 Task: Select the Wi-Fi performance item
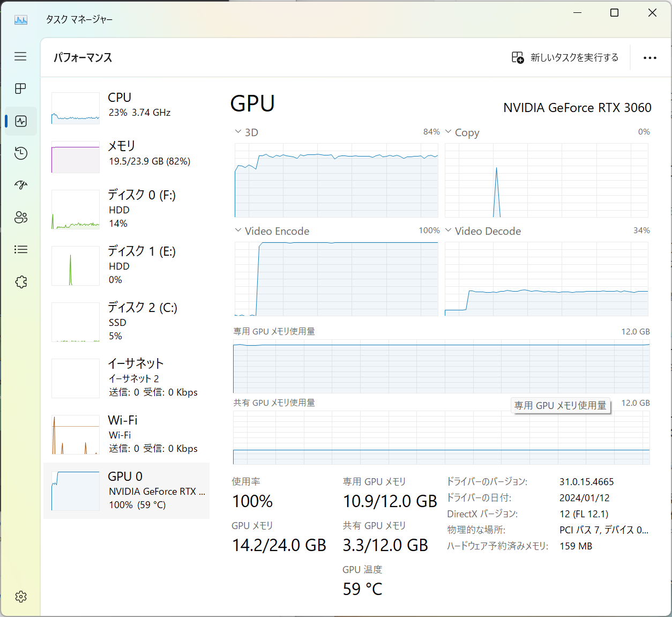tap(126, 434)
